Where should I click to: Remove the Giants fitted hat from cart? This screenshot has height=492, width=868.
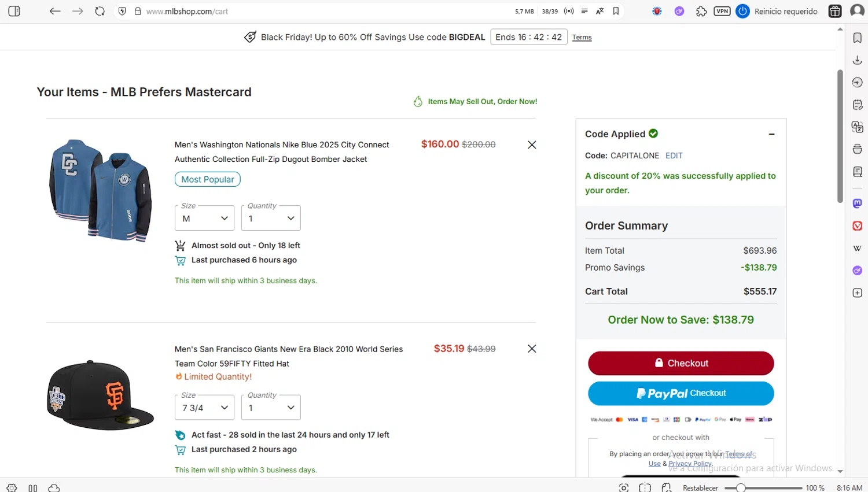point(532,349)
